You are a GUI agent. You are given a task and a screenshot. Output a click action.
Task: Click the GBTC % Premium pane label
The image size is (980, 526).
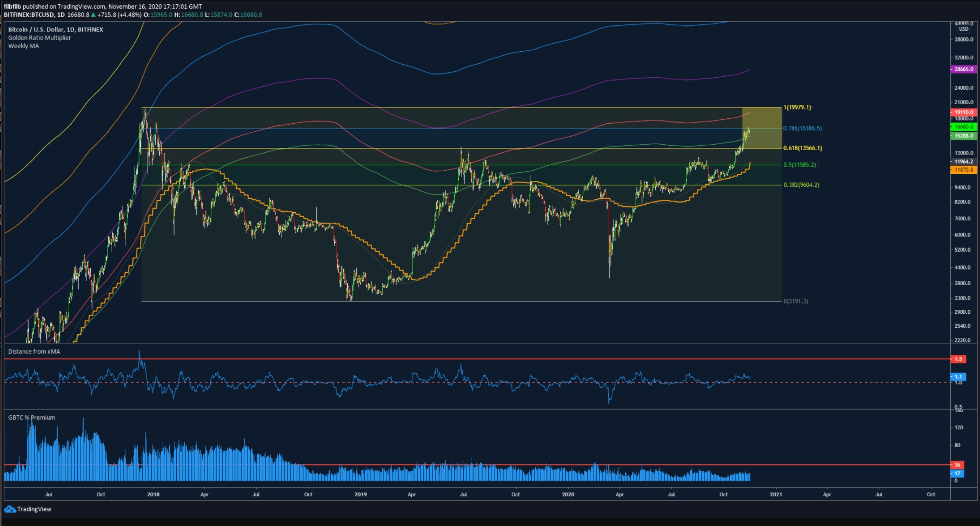tap(31, 417)
